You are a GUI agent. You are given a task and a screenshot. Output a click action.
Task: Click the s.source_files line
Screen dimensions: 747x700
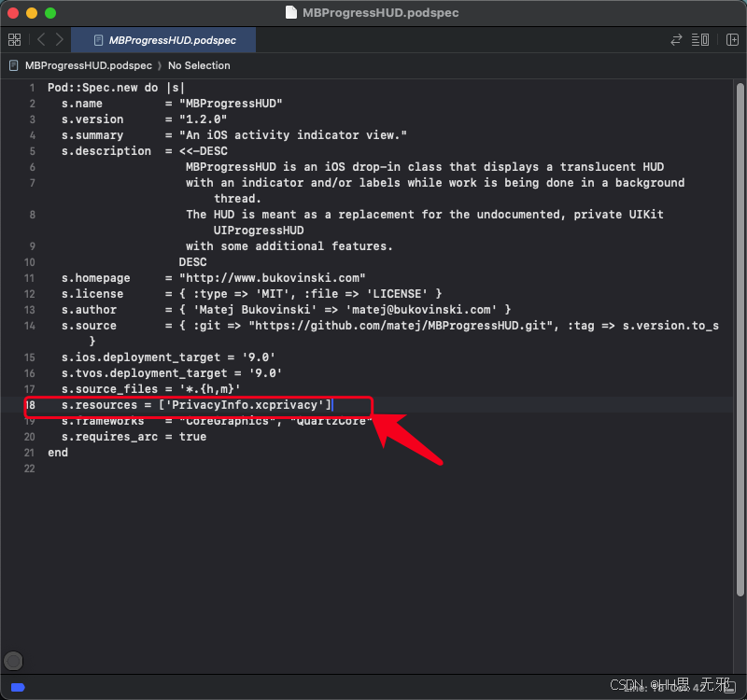pos(151,389)
